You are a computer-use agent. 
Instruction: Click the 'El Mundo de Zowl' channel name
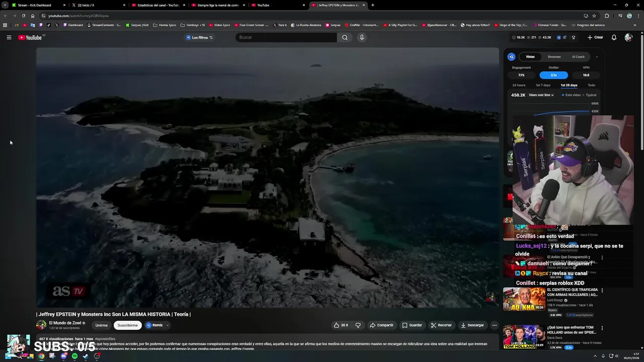pyautogui.click(x=65, y=323)
